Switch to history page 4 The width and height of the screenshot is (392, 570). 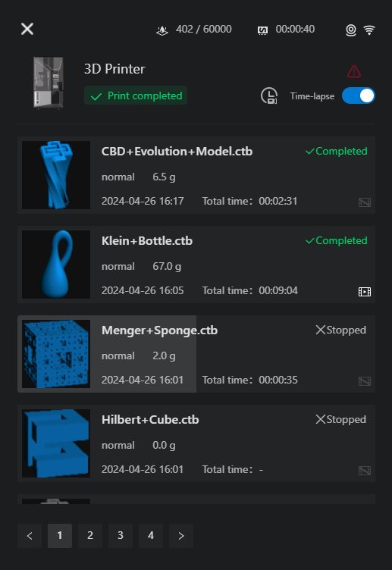pyautogui.click(x=151, y=535)
